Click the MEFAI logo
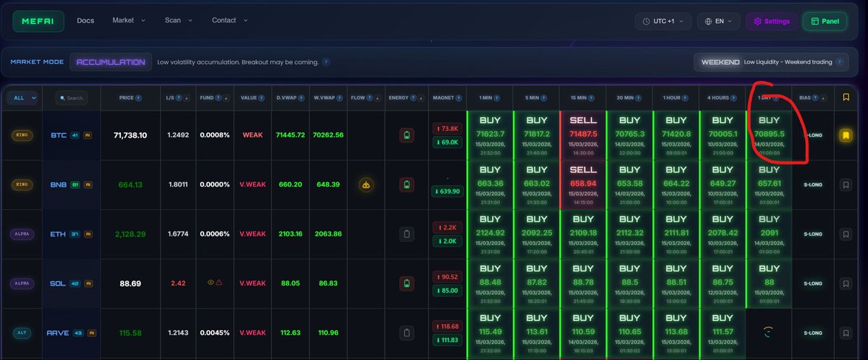The width and height of the screenshot is (868, 360). point(38,21)
